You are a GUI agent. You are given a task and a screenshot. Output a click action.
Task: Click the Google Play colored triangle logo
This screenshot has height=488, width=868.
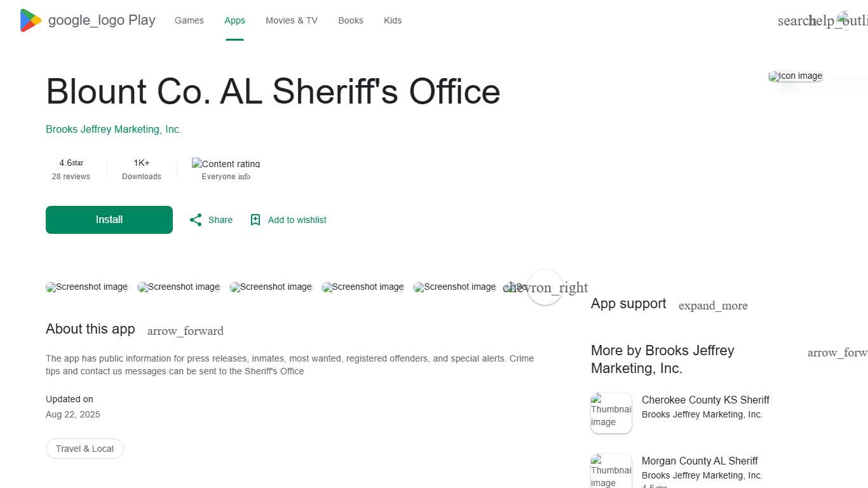pos(29,20)
